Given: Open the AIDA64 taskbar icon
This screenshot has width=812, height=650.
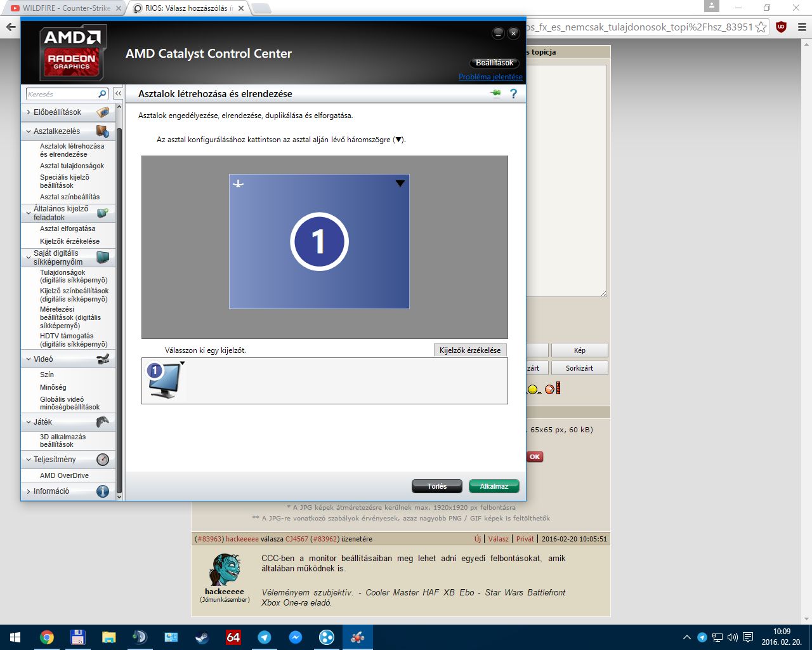Looking at the screenshot, I should tap(233, 637).
